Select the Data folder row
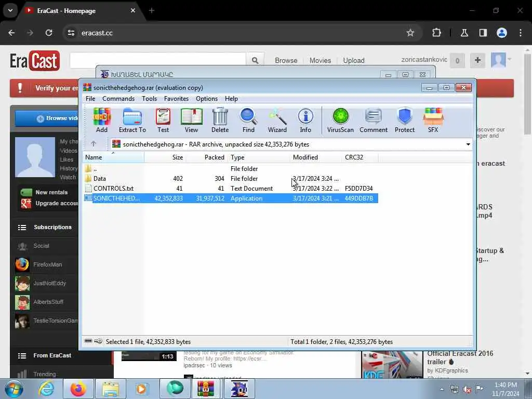Viewport: 532px width, 399px height. pyautogui.click(x=231, y=179)
